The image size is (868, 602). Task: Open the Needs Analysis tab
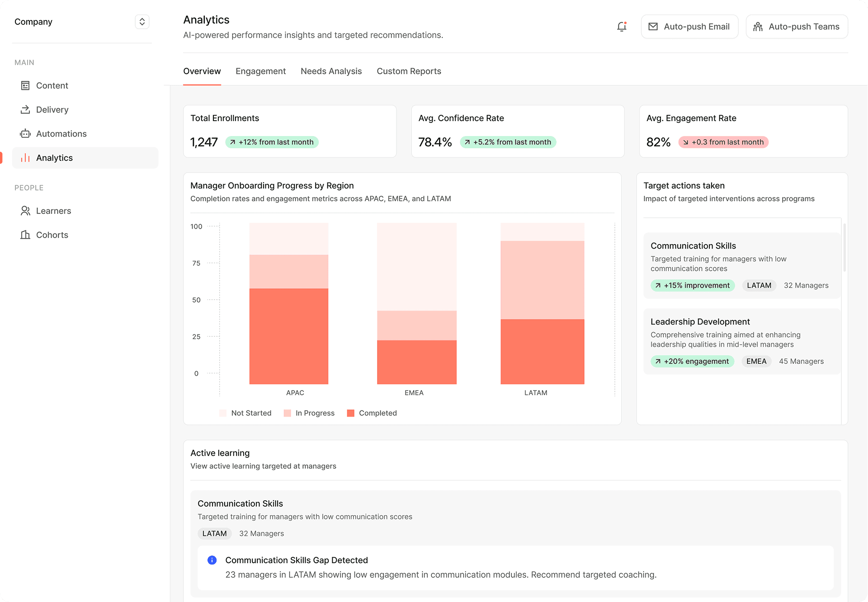[331, 71]
